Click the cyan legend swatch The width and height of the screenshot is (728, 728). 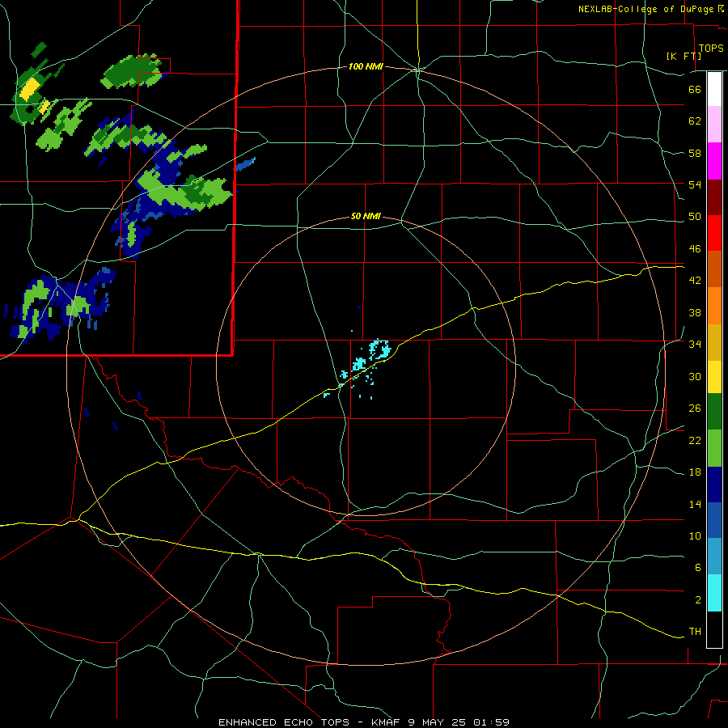tap(714, 593)
